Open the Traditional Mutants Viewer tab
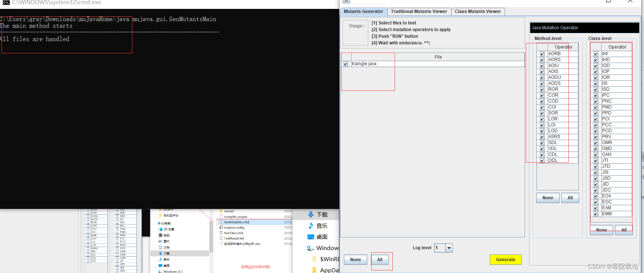Image resolution: width=644 pixels, height=273 pixels. (419, 11)
